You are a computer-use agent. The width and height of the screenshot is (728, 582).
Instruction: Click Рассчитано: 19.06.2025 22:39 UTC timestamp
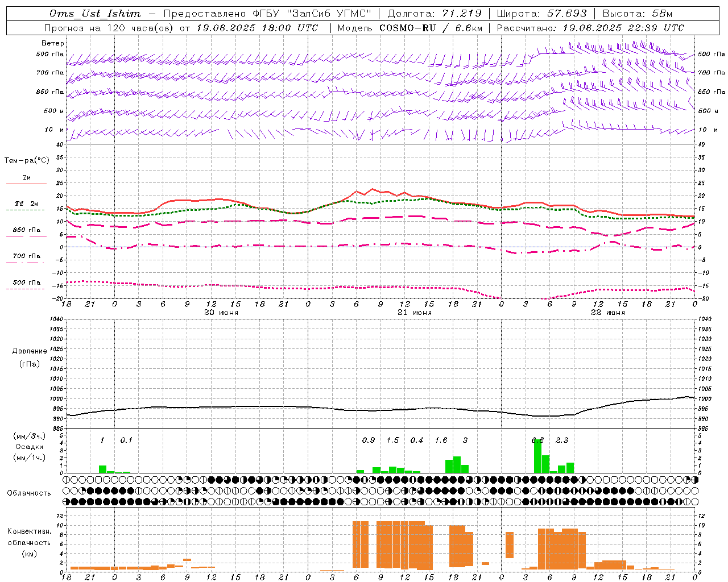pos(590,28)
